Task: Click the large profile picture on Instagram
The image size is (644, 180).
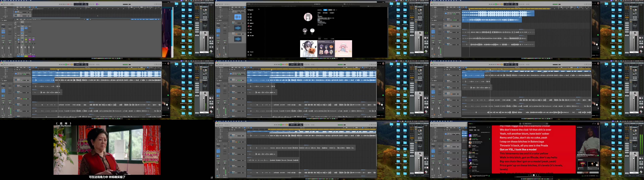Action: 308,17
